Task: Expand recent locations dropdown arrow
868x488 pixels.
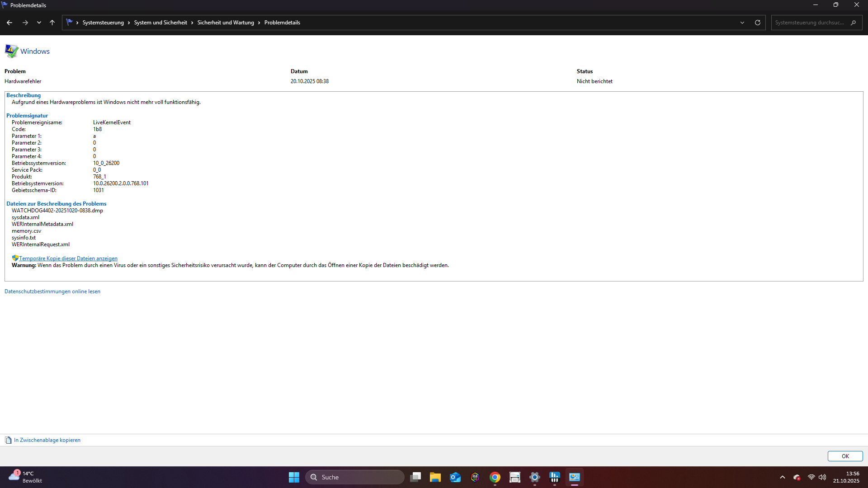Action: (x=39, y=23)
